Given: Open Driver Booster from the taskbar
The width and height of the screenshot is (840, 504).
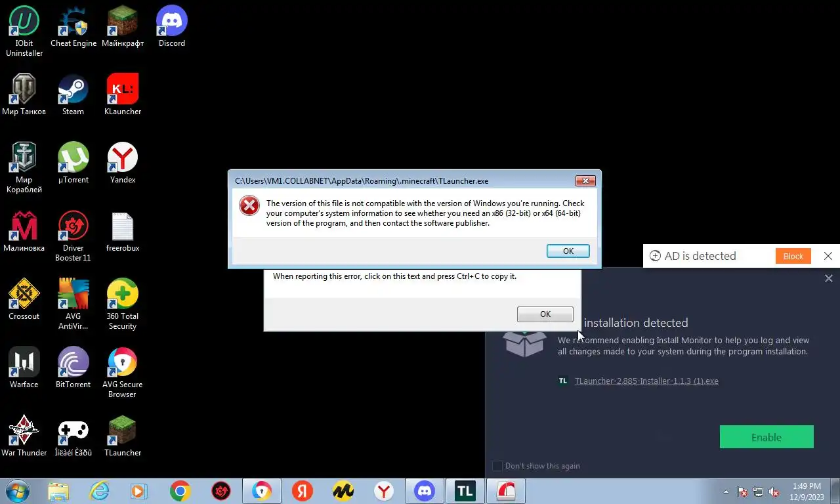Looking at the screenshot, I should click(x=221, y=491).
